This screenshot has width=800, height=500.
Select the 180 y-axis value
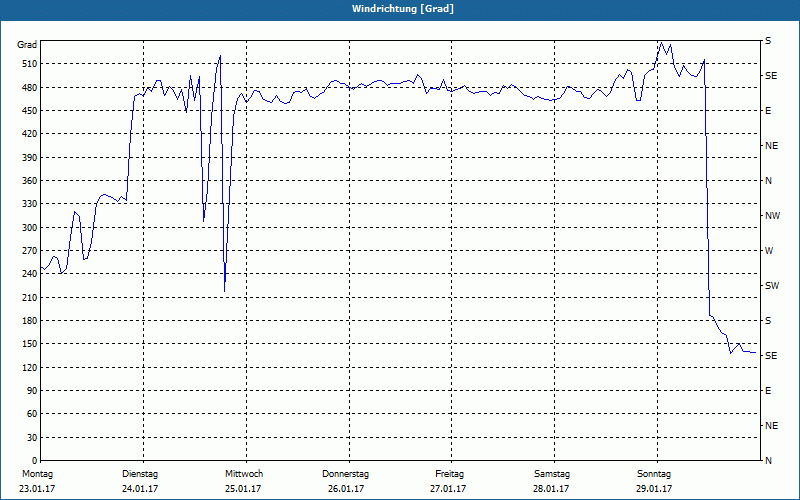[30, 321]
